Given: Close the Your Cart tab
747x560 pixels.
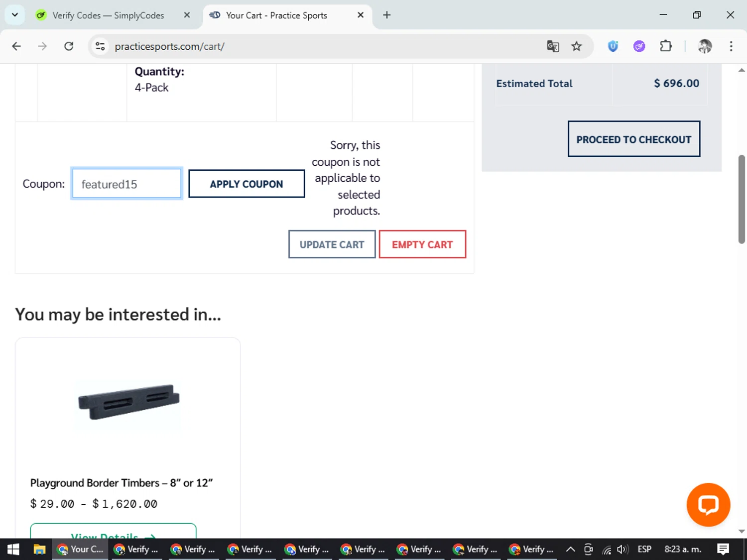Looking at the screenshot, I should (361, 15).
